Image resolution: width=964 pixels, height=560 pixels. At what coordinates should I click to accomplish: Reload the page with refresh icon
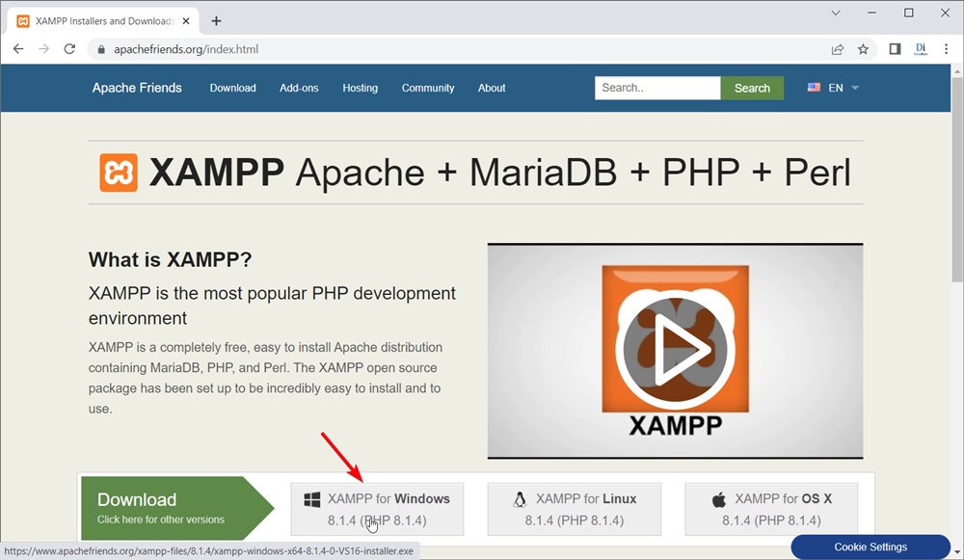pyautogui.click(x=69, y=49)
